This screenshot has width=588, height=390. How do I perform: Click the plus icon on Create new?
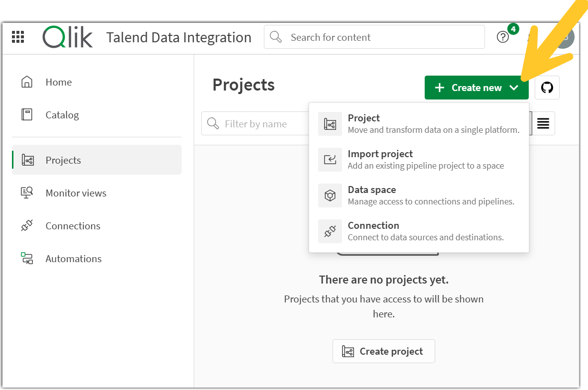pyautogui.click(x=440, y=88)
